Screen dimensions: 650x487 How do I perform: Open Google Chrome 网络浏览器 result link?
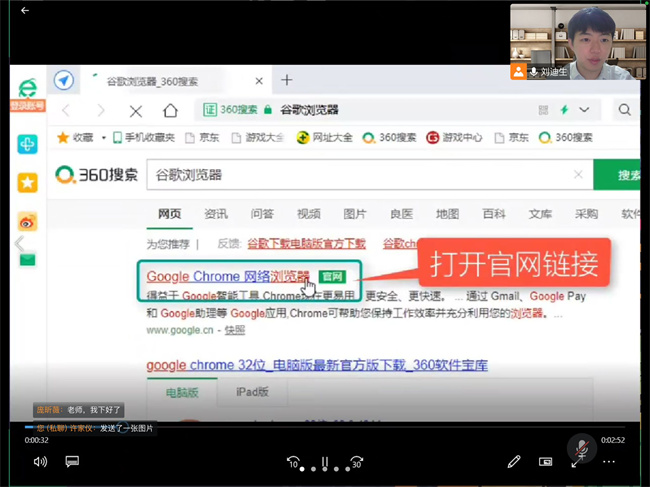228,276
